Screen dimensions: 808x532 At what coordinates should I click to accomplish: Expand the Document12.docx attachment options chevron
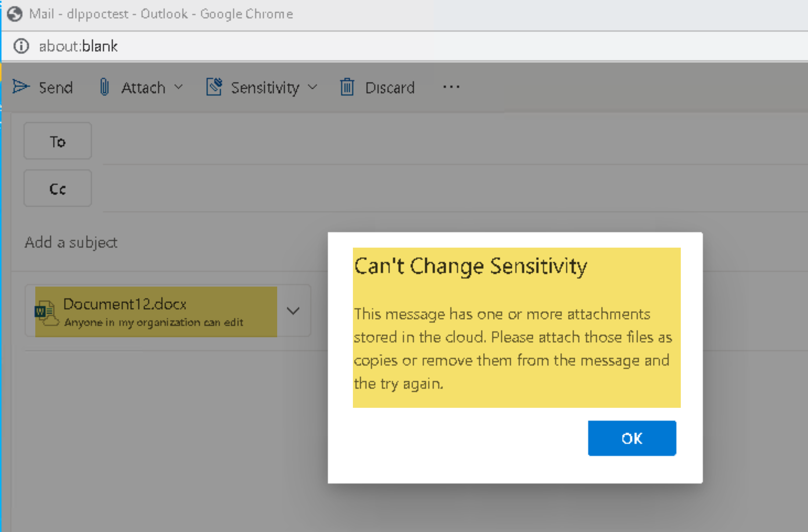[293, 311]
